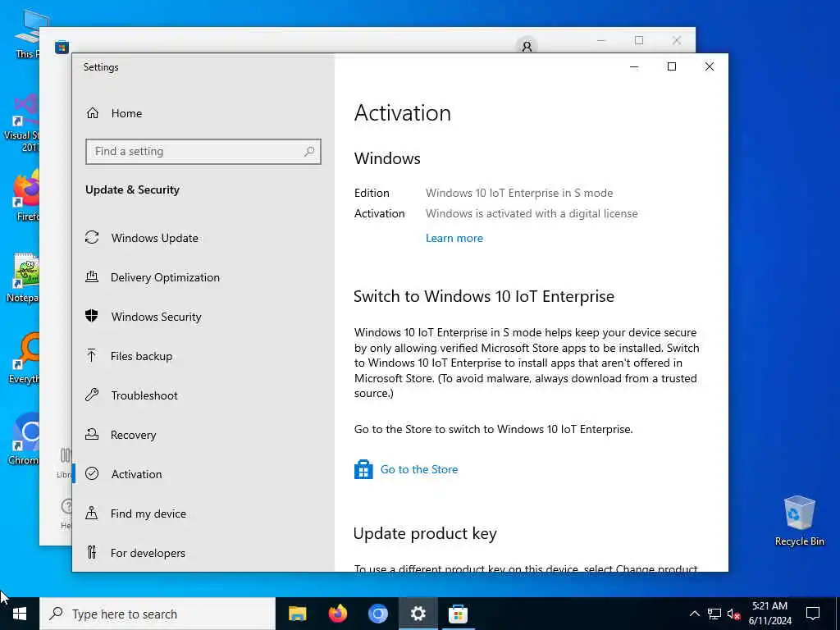Open the Recovery settings page

click(x=203, y=435)
